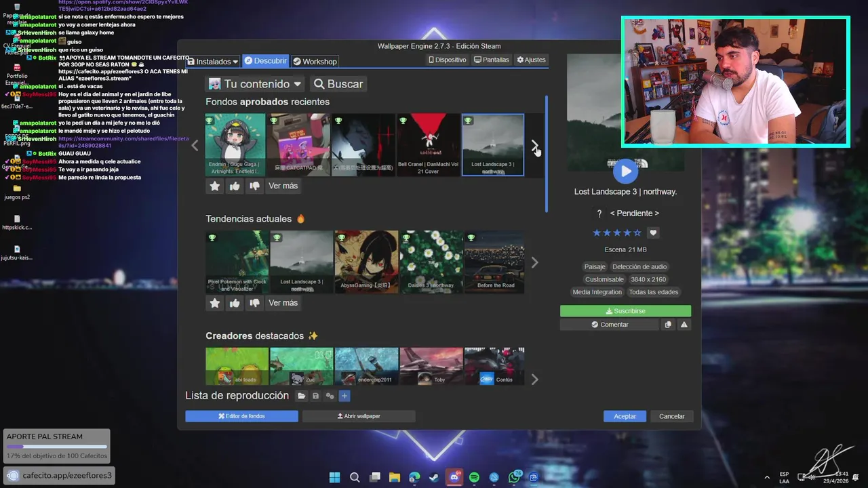Click the Customisable tag
Image resolution: width=868 pixels, height=488 pixels.
(x=604, y=279)
